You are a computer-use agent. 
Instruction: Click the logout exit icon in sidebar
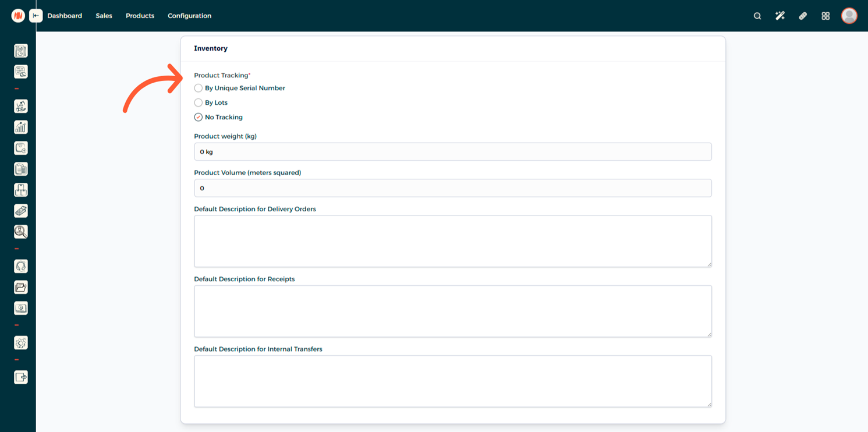[21, 377]
